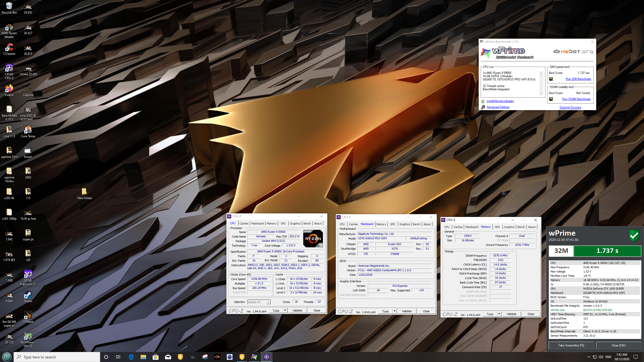Show hidden system tray icons chevron
This screenshot has height=362, width=644.
click(x=589, y=357)
